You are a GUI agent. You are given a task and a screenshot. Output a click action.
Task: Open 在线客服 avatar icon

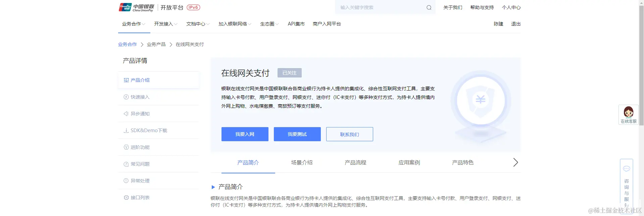click(x=629, y=112)
